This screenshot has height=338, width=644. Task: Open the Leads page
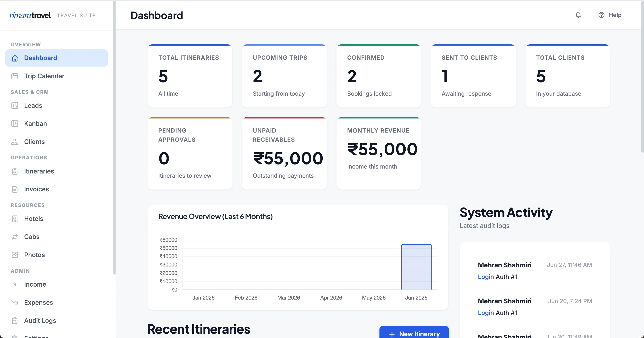point(57,106)
